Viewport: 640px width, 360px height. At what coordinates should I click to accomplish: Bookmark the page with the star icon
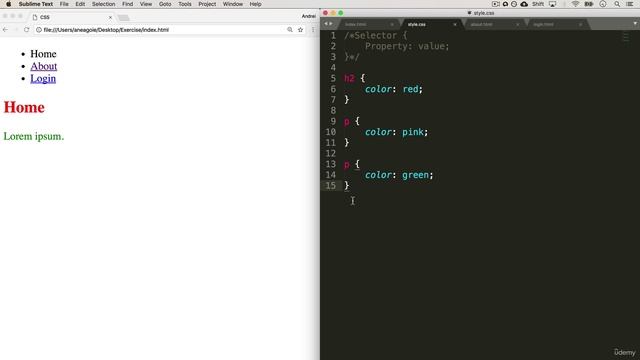pyautogui.click(x=300, y=30)
